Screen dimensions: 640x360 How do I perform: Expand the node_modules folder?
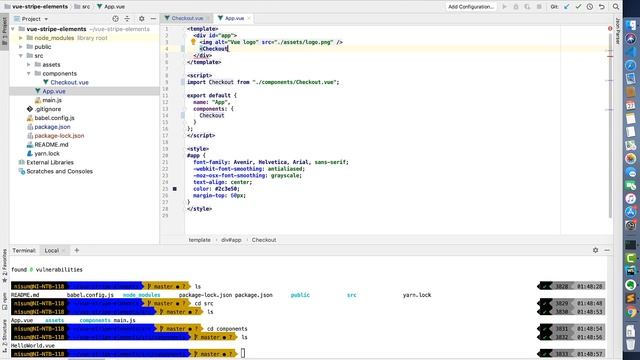(21, 38)
